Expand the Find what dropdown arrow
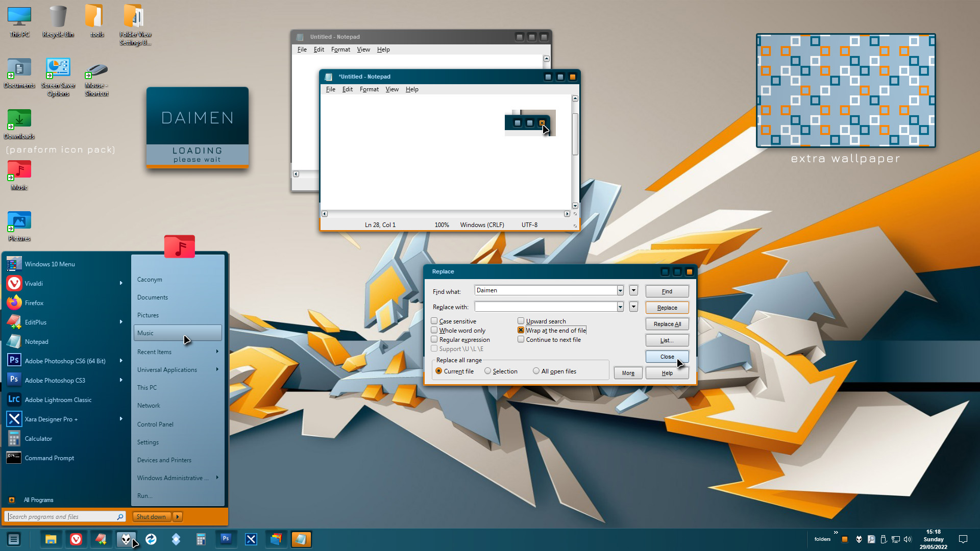The image size is (980, 551). tap(620, 290)
